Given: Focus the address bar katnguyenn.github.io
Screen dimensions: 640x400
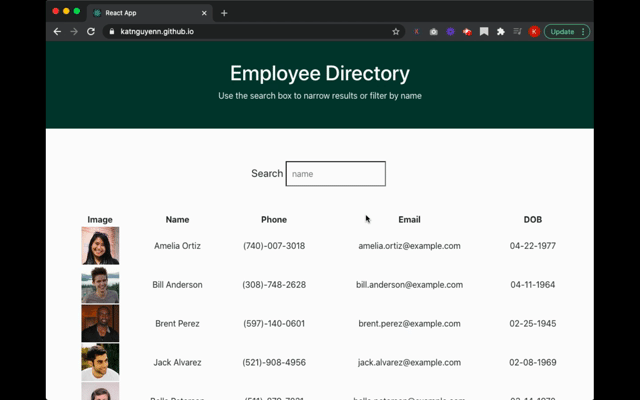Looking at the screenshot, I should coord(253,31).
